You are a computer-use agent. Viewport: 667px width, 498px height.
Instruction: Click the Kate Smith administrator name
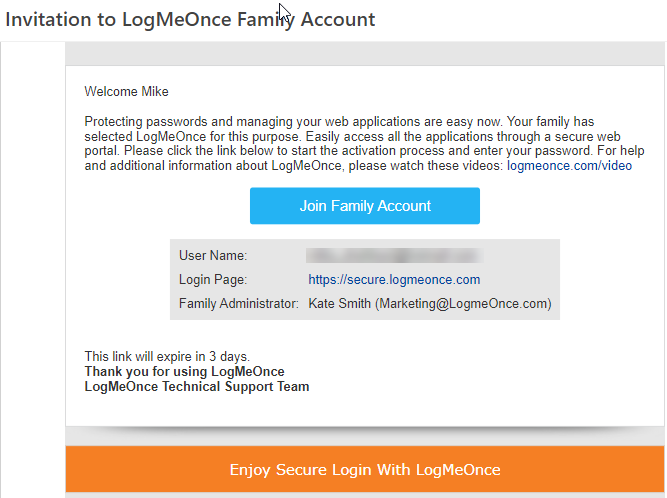(x=339, y=304)
